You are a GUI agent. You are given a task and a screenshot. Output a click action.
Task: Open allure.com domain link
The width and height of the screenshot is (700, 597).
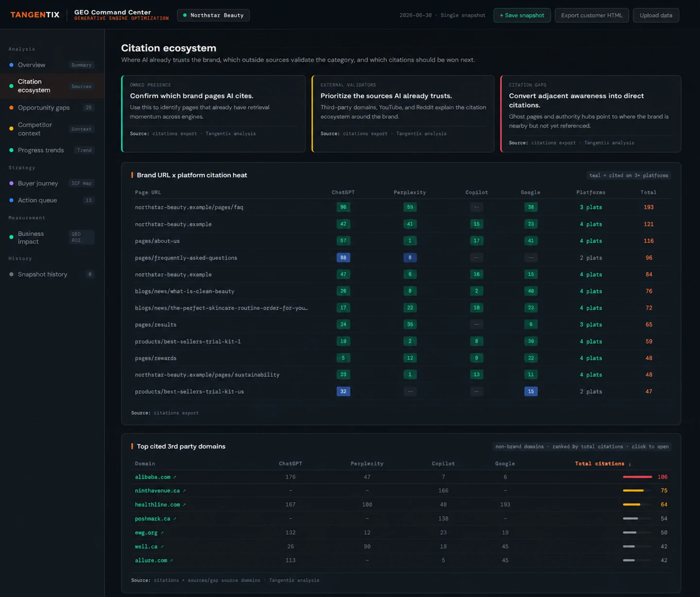(x=151, y=560)
